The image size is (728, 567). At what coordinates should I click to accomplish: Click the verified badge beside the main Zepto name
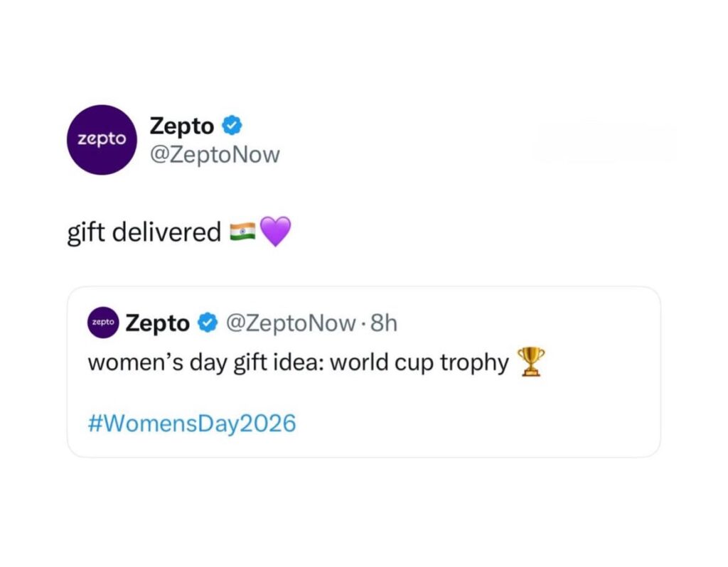[232, 126]
